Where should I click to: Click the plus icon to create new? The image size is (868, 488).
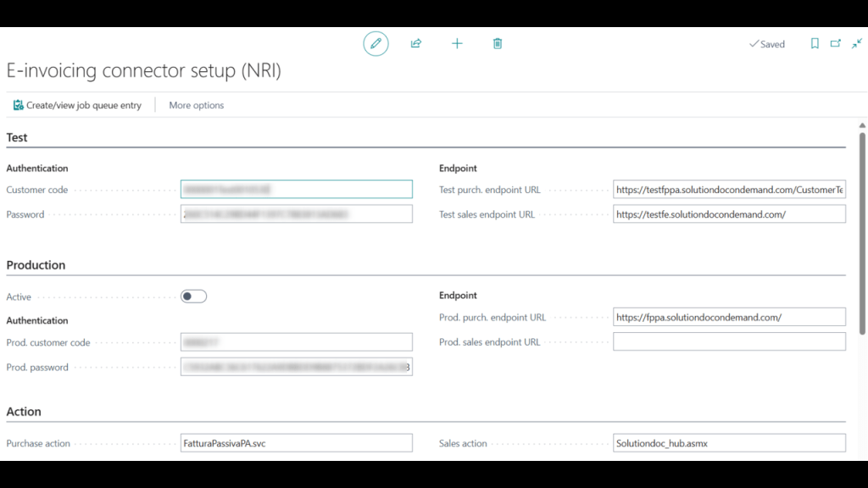coord(457,43)
